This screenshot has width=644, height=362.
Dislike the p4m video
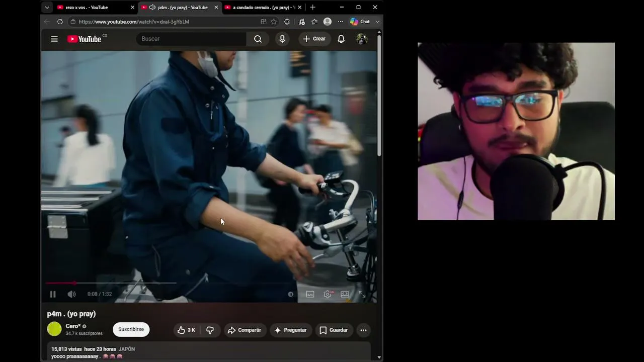(x=210, y=330)
